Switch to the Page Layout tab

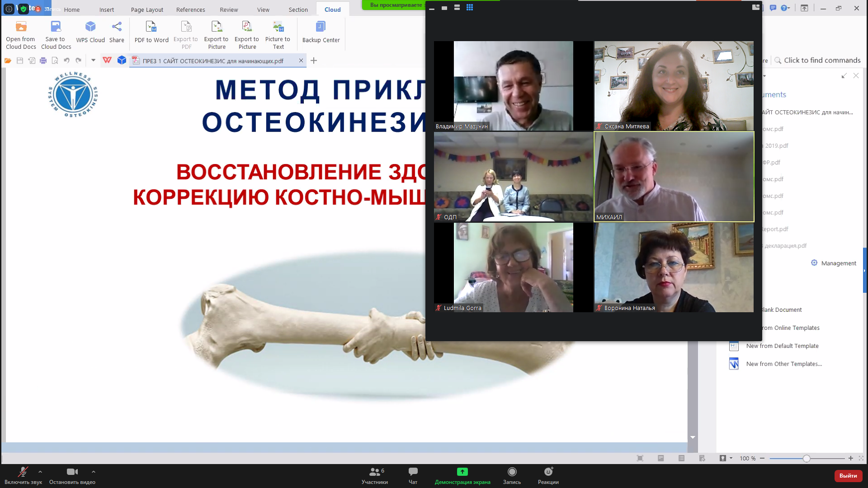pos(147,9)
